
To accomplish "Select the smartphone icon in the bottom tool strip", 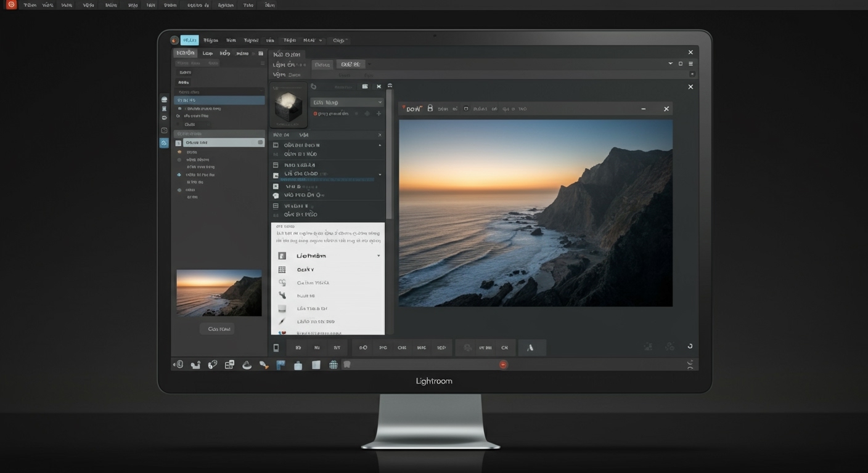I will (276, 347).
